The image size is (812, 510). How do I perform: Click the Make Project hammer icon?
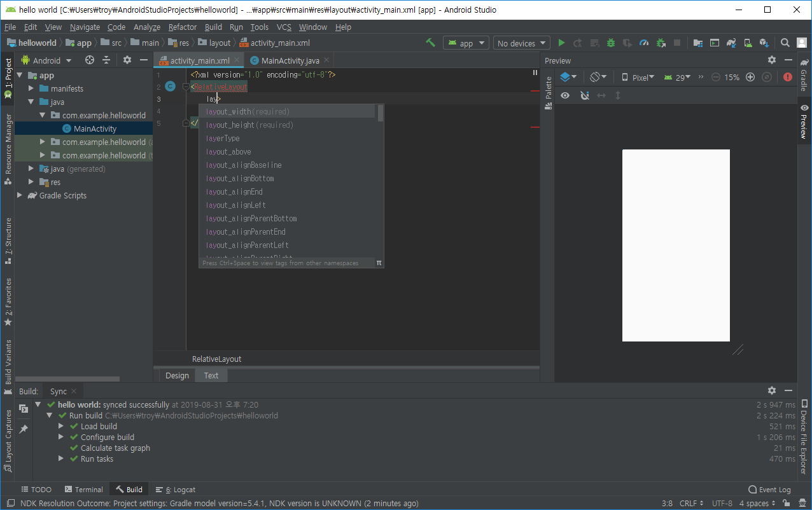point(431,43)
